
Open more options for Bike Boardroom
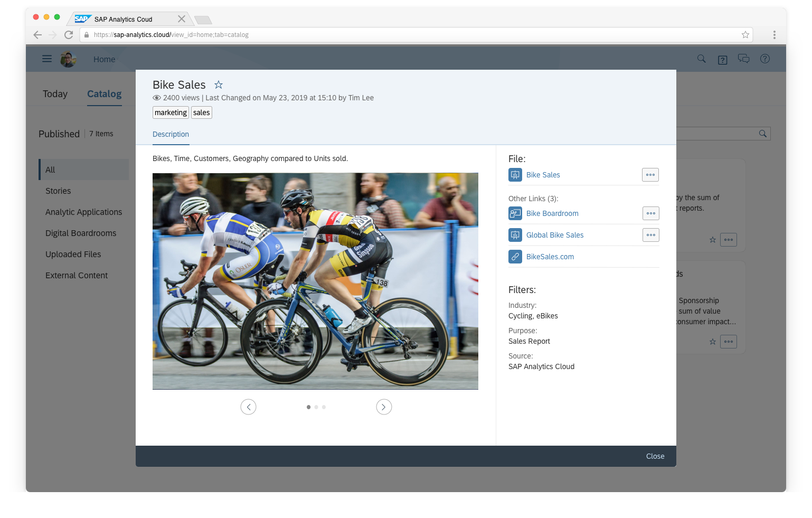(x=651, y=213)
